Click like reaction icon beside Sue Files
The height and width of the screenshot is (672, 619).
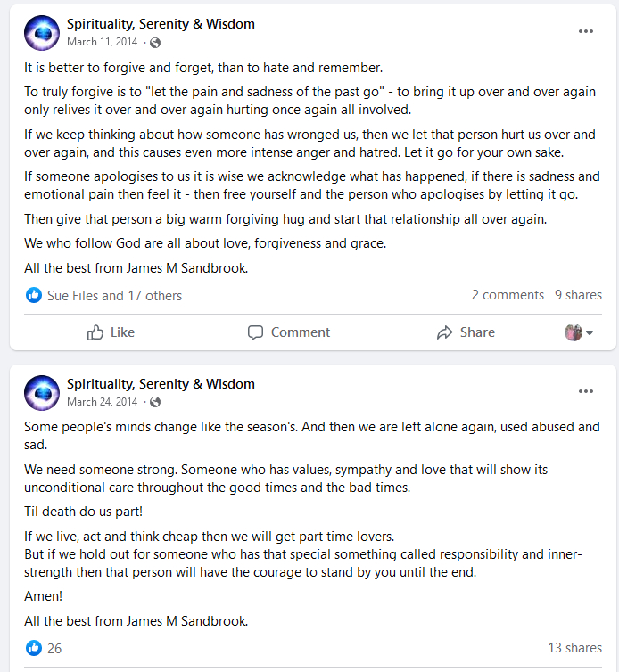coord(34,295)
